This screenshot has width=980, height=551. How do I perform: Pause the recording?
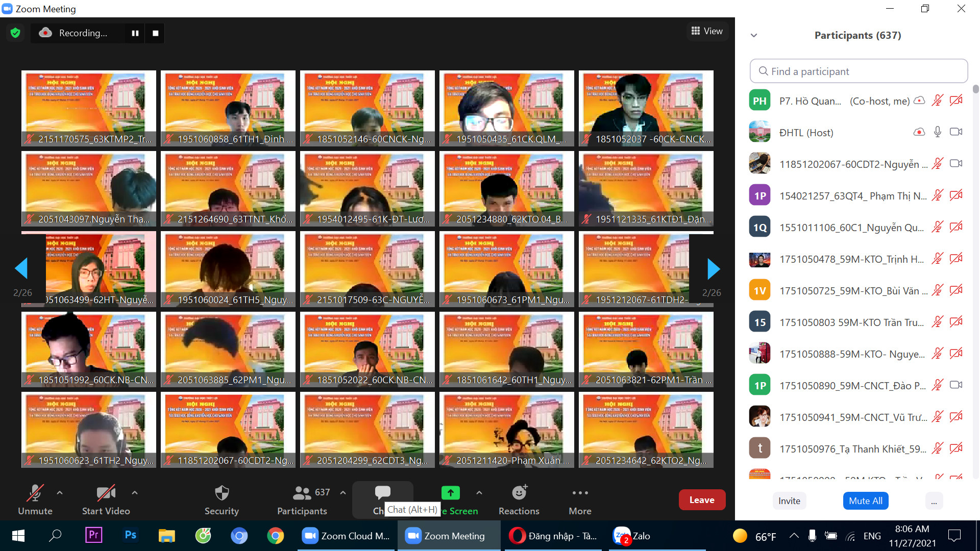[x=135, y=33]
